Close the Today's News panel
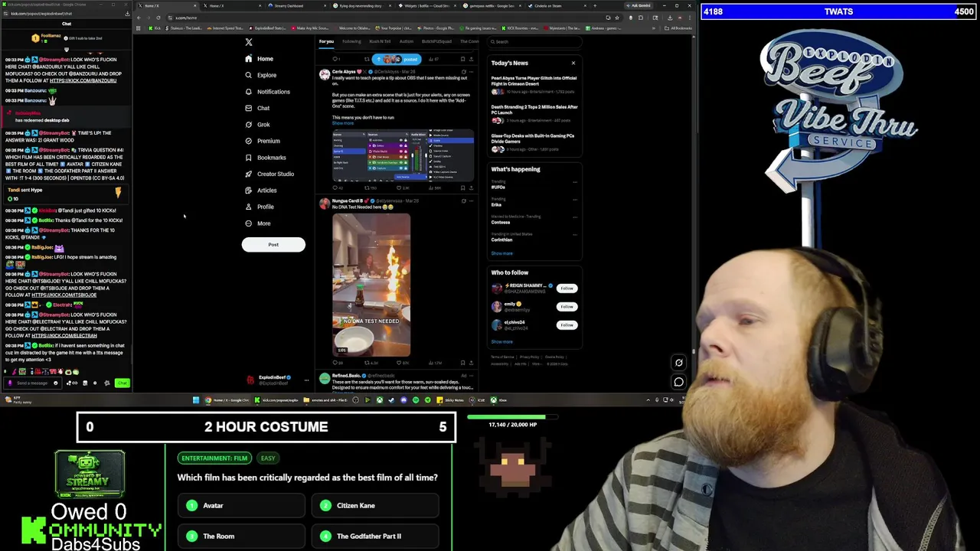The image size is (980, 551). [x=573, y=63]
